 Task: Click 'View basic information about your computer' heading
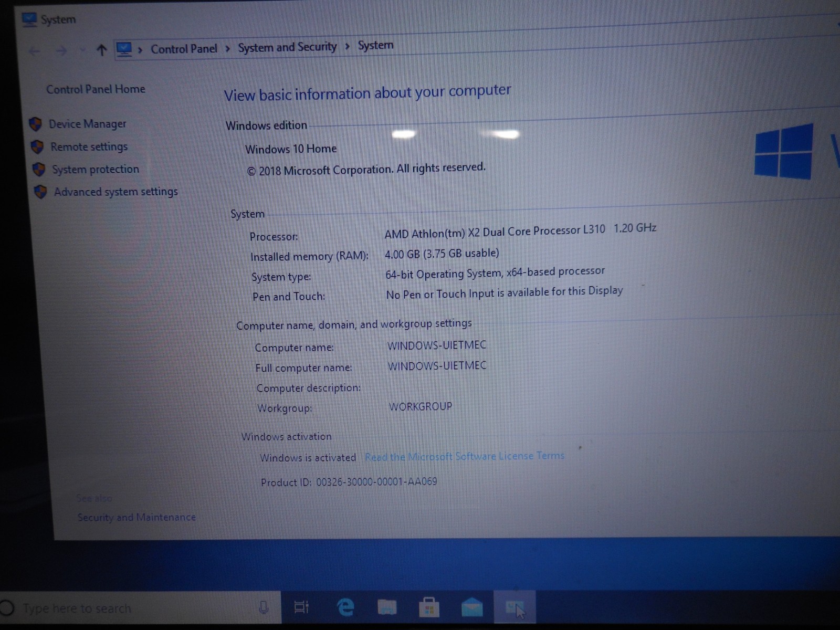coord(367,93)
